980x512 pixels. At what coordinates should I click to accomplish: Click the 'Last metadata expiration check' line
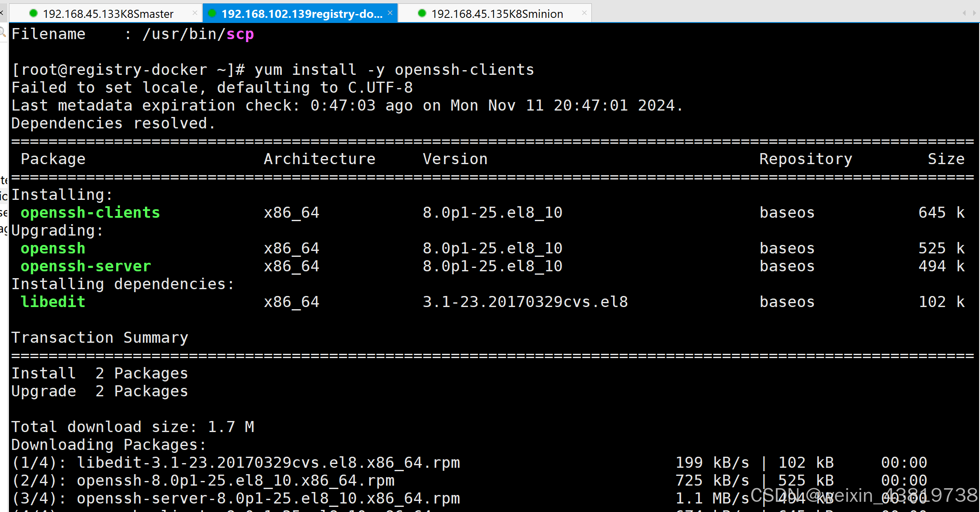click(347, 105)
